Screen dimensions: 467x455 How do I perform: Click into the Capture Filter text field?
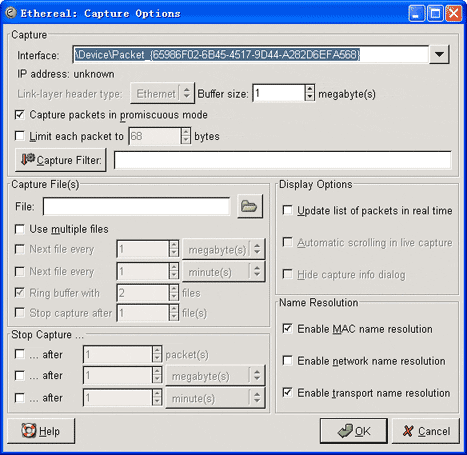[283, 160]
